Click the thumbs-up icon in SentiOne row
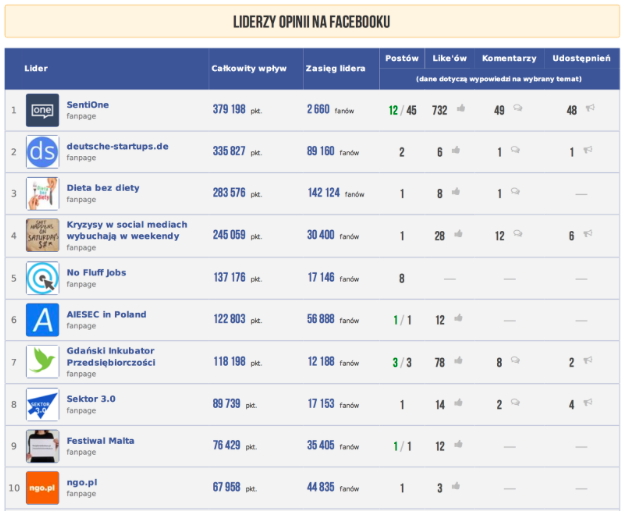The image size is (624, 514). (461, 110)
